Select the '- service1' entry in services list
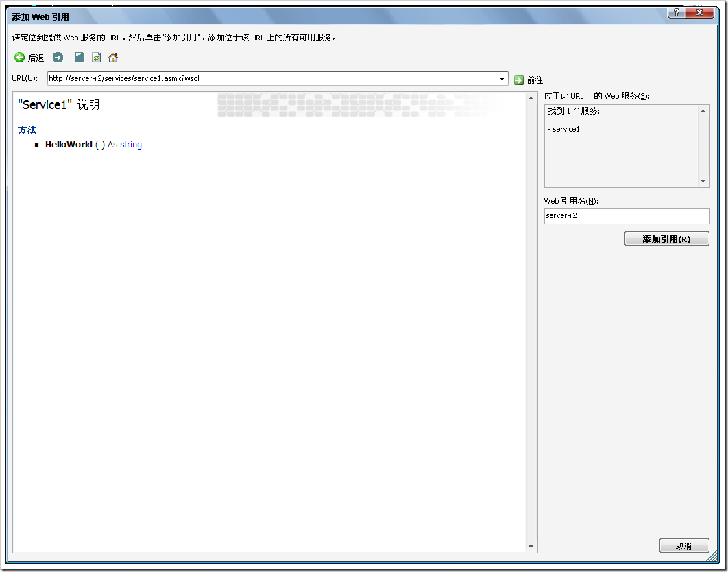This screenshot has width=728, height=572. [563, 129]
